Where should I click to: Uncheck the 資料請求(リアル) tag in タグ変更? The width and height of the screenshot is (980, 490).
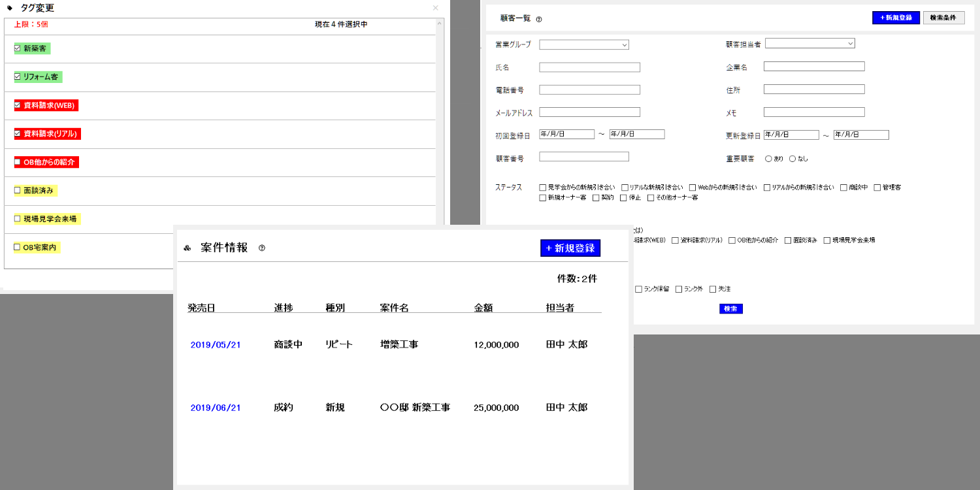18,134
